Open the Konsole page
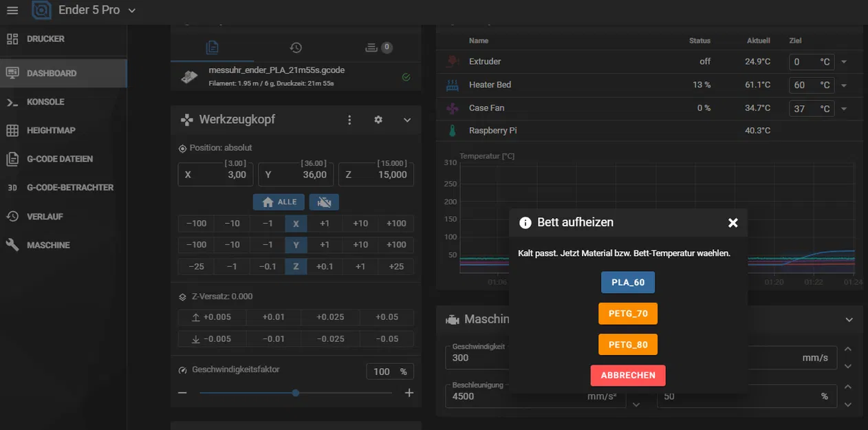The width and height of the screenshot is (868, 430). [x=63, y=102]
